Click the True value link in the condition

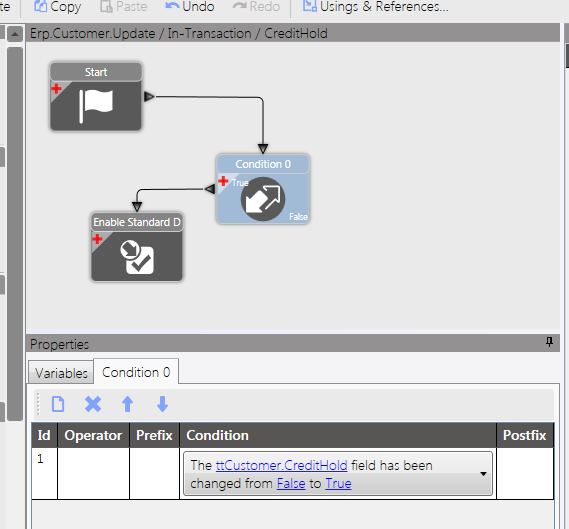[338, 483]
